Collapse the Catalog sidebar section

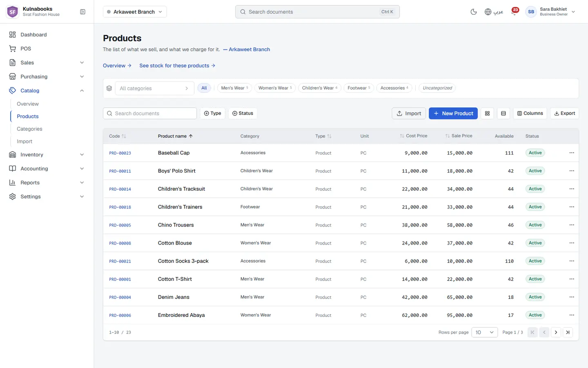(47, 90)
